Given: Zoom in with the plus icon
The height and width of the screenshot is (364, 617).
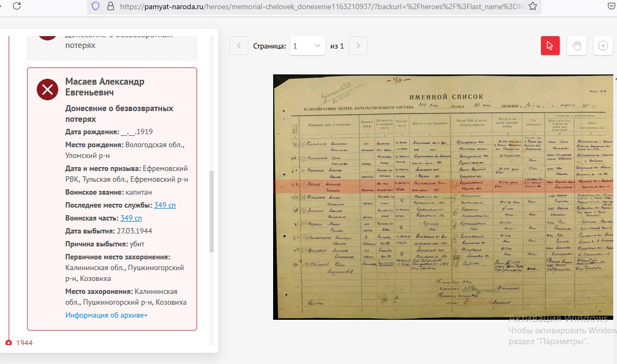Looking at the screenshot, I should tap(603, 46).
